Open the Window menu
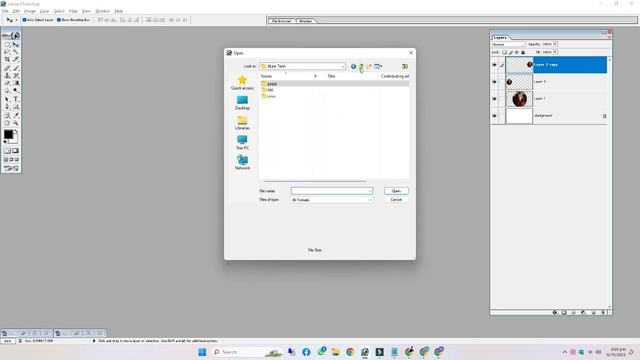Image resolution: width=640 pixels, height=360 pixels. tap(102, 11)
